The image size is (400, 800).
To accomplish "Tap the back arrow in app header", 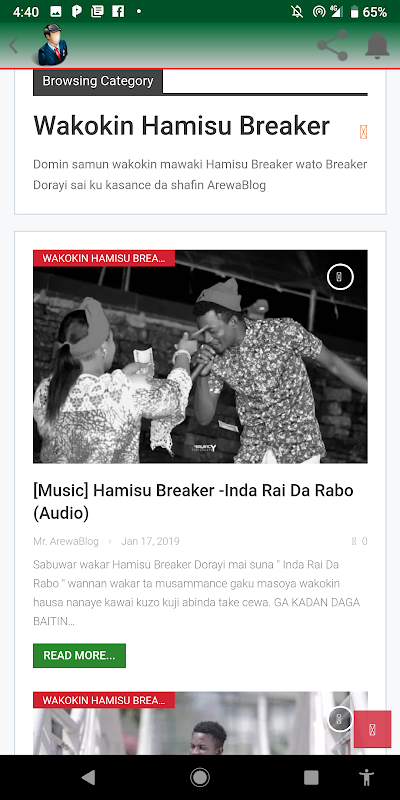I will 14,45.
